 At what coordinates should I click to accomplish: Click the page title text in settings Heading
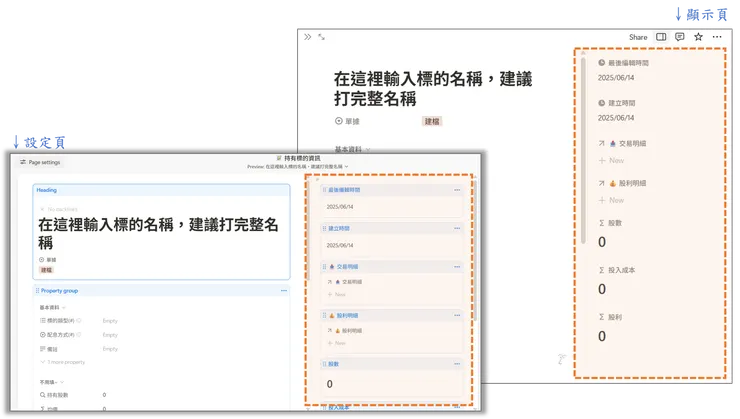coord(159,234)
